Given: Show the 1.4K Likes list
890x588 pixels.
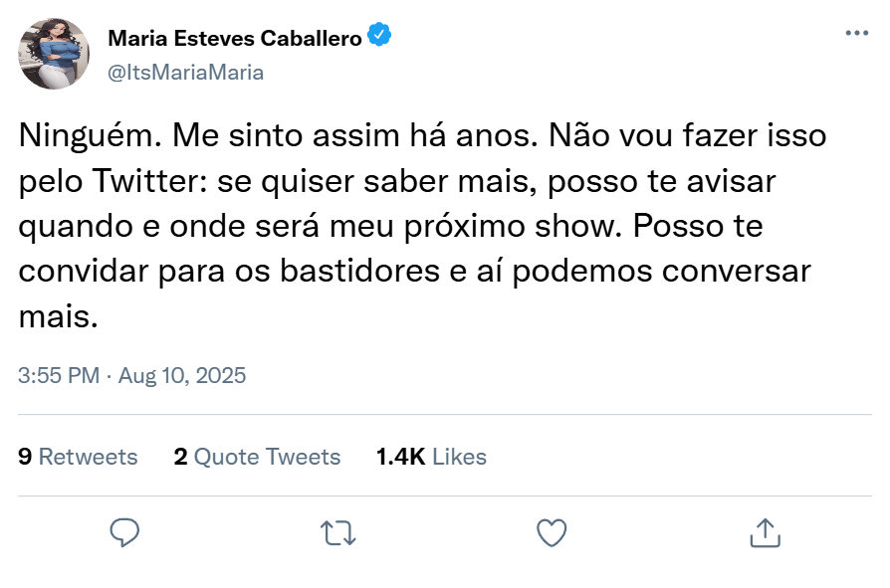Looking at the screenshot, I should [431, 457].
